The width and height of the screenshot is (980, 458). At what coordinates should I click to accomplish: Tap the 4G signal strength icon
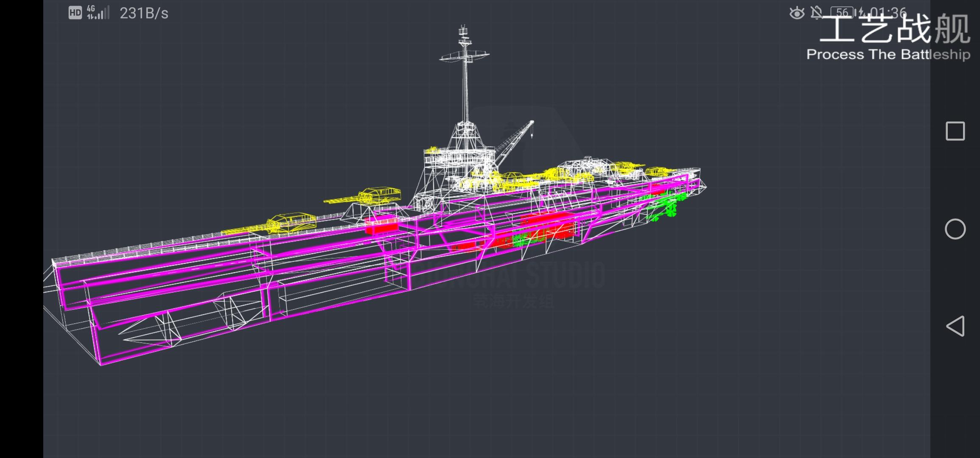click(x=98, y=13)
